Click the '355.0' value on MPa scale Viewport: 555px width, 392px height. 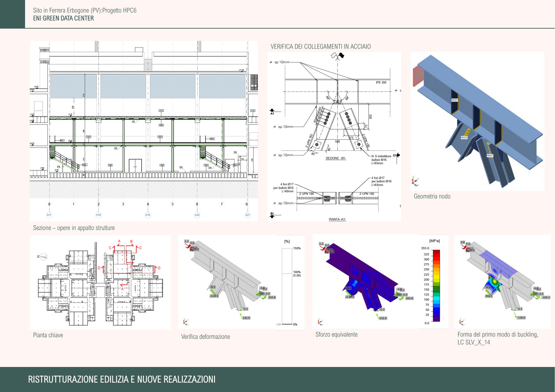pyautogui.click(x=425, y=248)
